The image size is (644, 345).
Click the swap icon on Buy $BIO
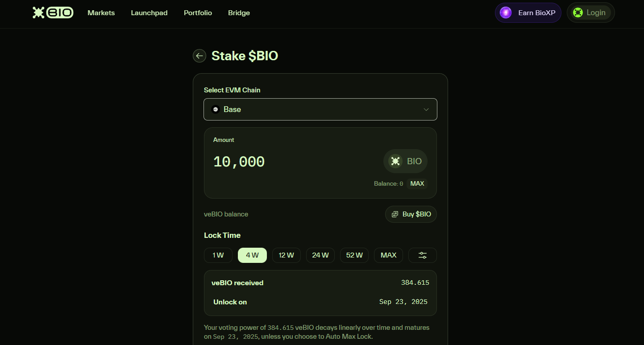click(395, 214)
